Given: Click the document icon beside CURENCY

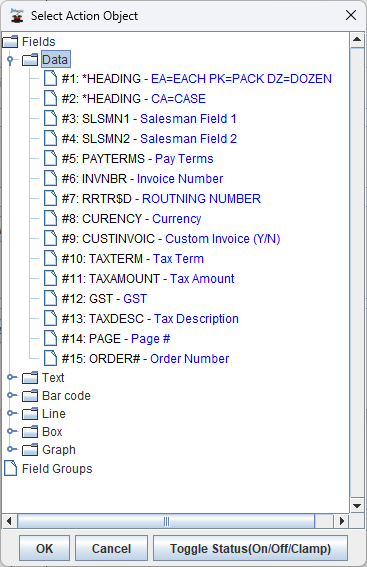Looking at the screenshot, I should 50,218.
